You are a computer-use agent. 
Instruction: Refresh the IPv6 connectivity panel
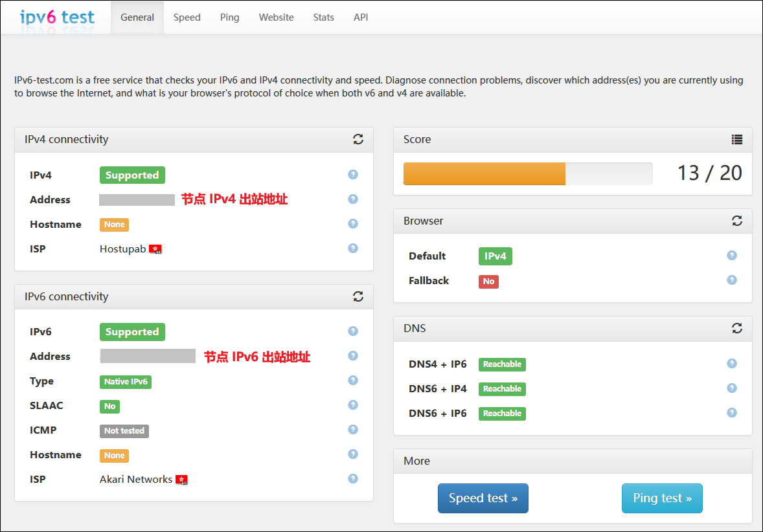[358, 296]
